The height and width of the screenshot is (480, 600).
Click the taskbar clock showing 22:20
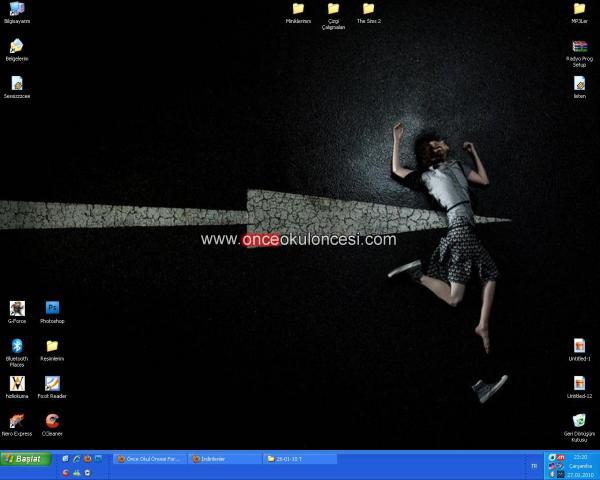580,457
